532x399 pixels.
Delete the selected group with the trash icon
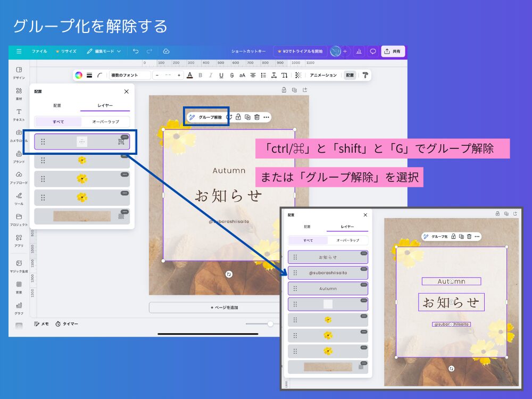click(x=256, y=117)
